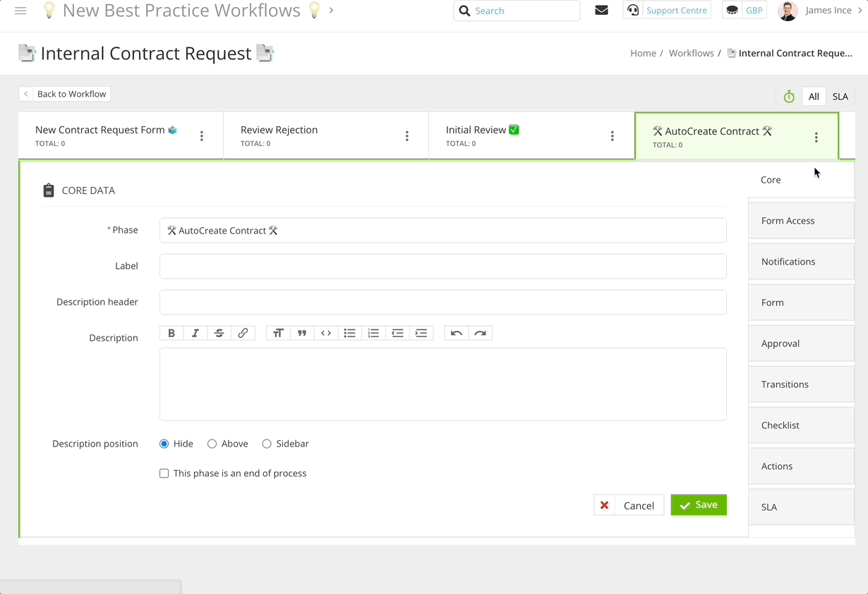
Task: Insert a hyperlink using the Description toolbar
Action: pyautogui.click(x=243, y=332)
